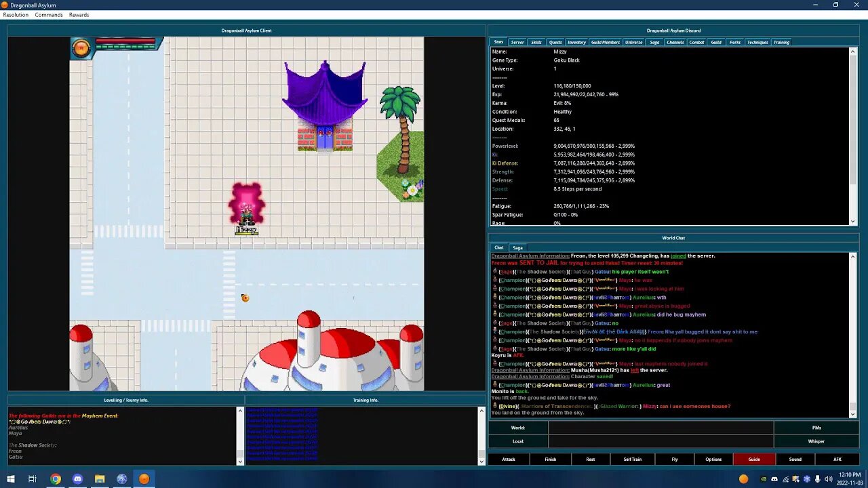The image size is (868, 488).
Task: Open the PMs button
Action: (816, 428)
